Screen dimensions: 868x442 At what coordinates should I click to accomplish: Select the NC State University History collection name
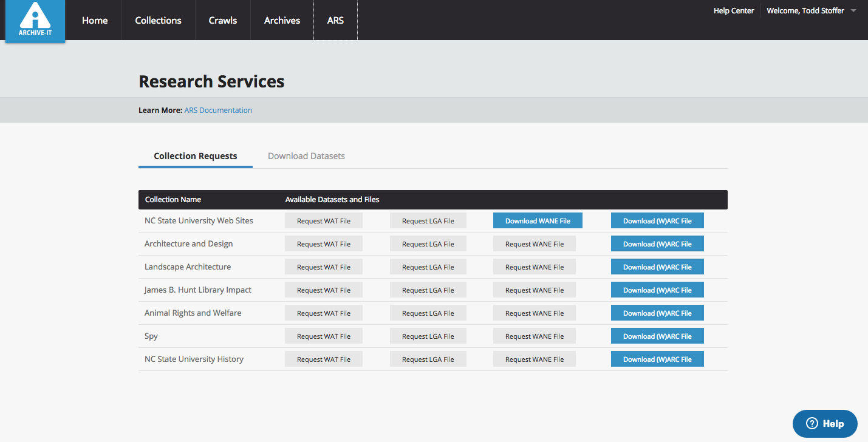[x=194, y=359]
